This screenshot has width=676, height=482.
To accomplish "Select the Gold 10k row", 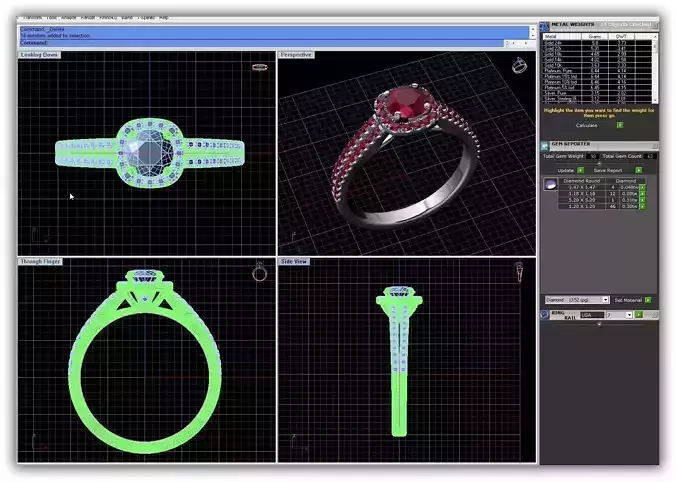I will 598,65.
